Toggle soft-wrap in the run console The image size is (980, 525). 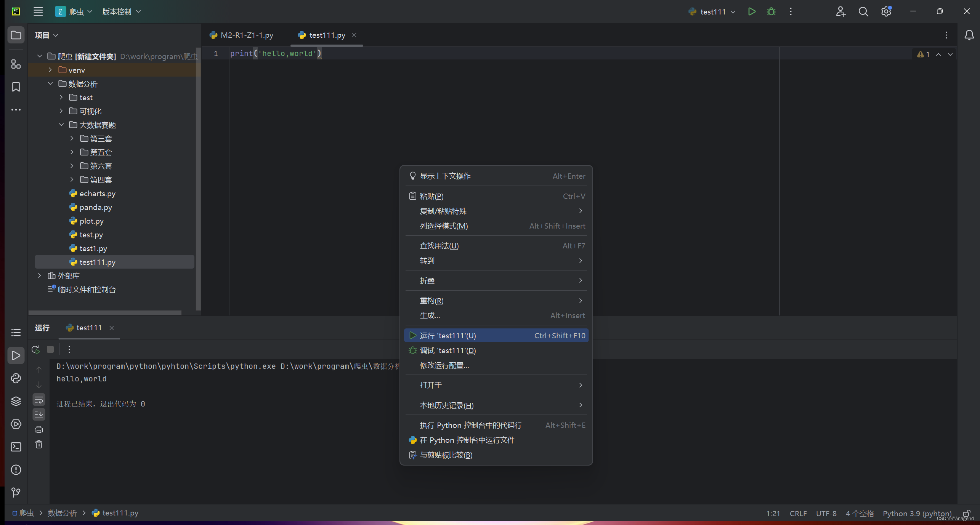38,399
